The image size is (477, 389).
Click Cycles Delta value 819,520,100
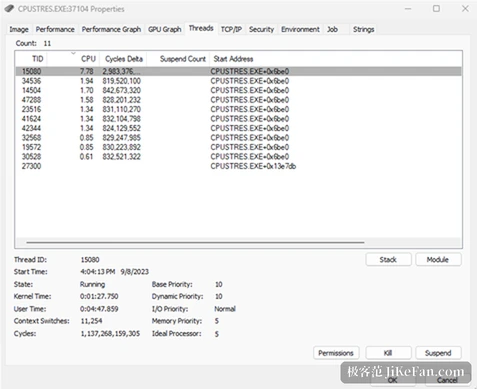(x=122, y=81)
